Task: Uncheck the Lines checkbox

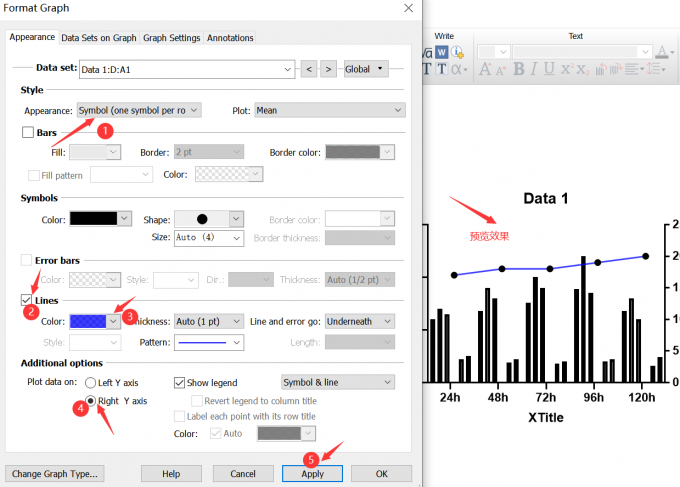Action: pyautogui.click(x=28, y=300)
